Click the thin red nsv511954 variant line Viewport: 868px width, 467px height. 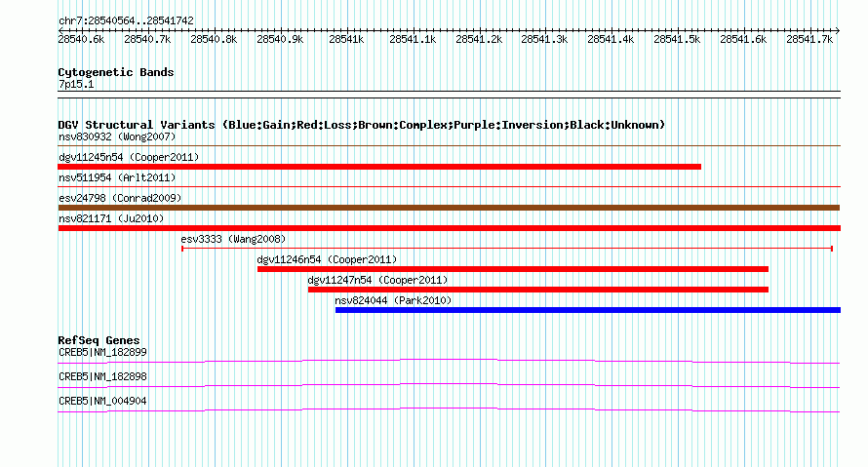pos(449,187)
